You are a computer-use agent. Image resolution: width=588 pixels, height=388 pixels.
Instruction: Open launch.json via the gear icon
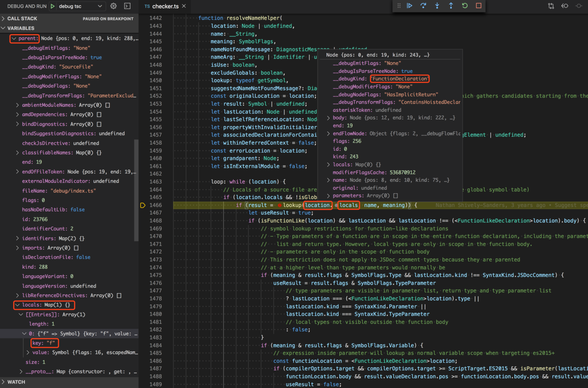click(x=113, y=6)
